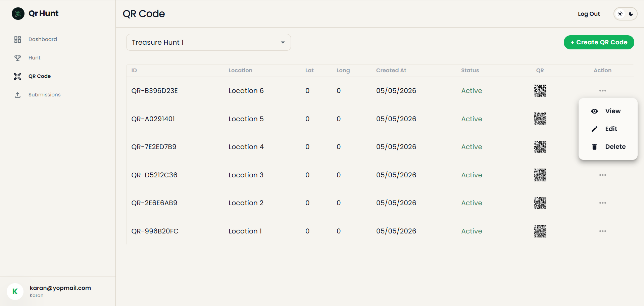Switch to light mode with the sun icon

620,14
